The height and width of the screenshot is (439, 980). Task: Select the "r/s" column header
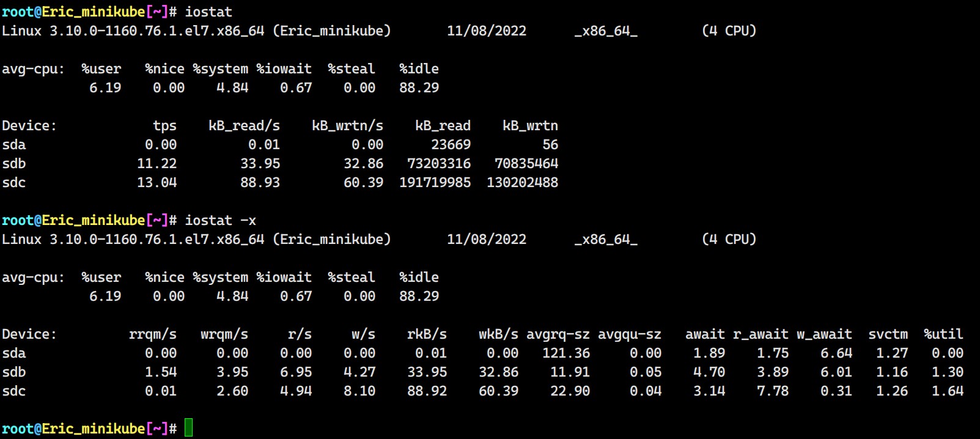pos(300,334)
